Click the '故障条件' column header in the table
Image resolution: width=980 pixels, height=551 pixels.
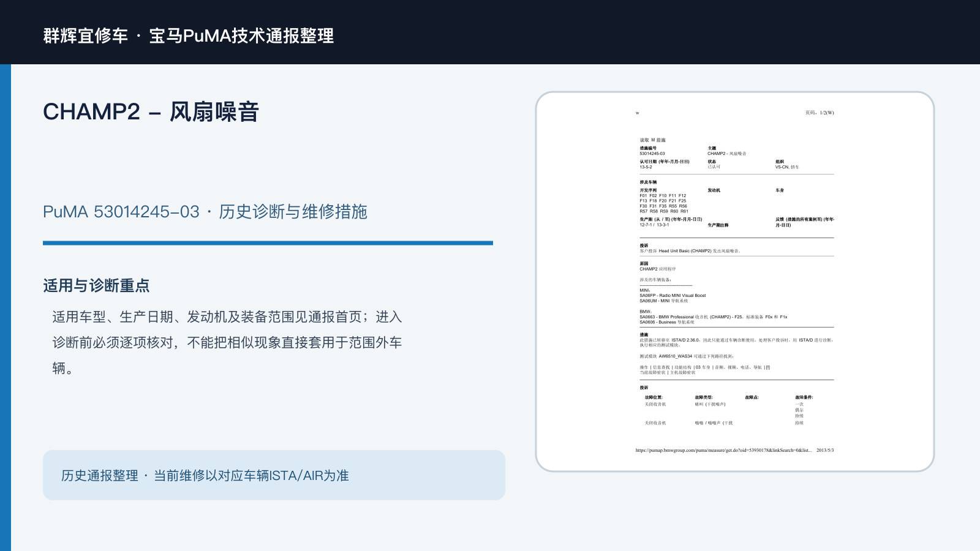(x=804, y=397)
